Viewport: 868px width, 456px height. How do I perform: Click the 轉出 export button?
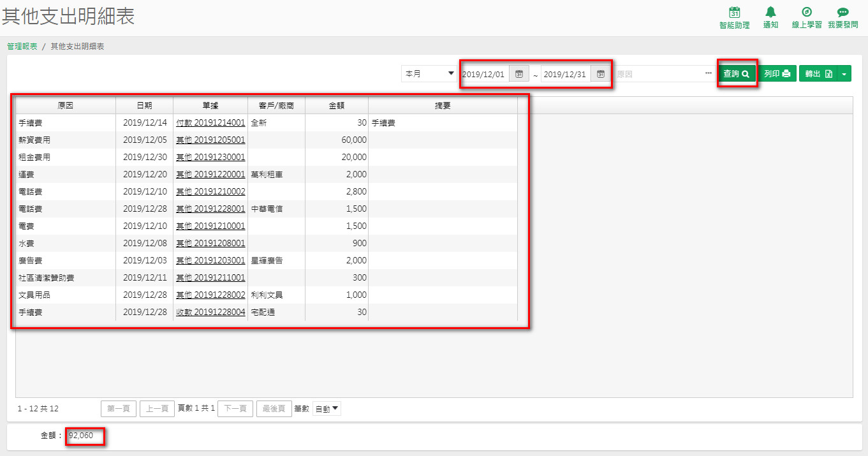(818, 73)
